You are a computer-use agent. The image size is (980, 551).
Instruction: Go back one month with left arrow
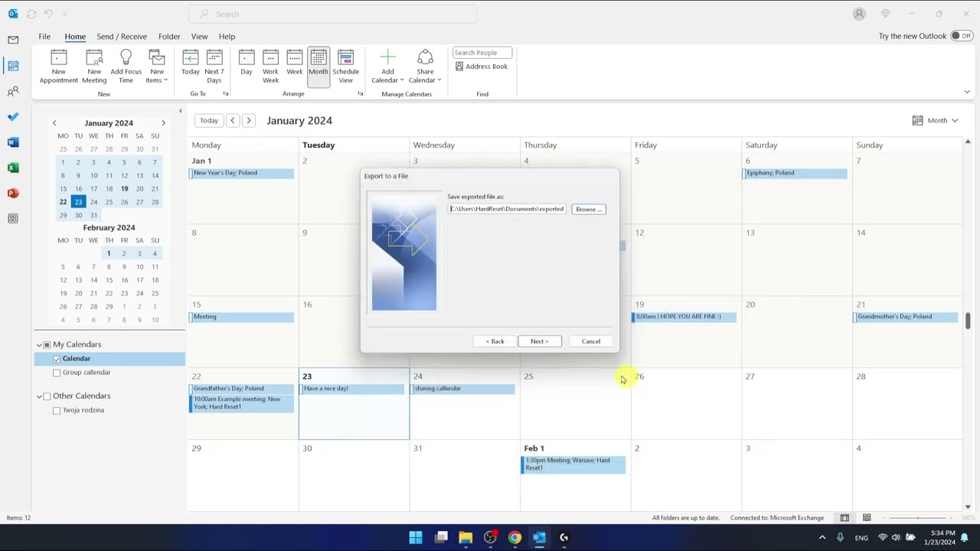233,121
